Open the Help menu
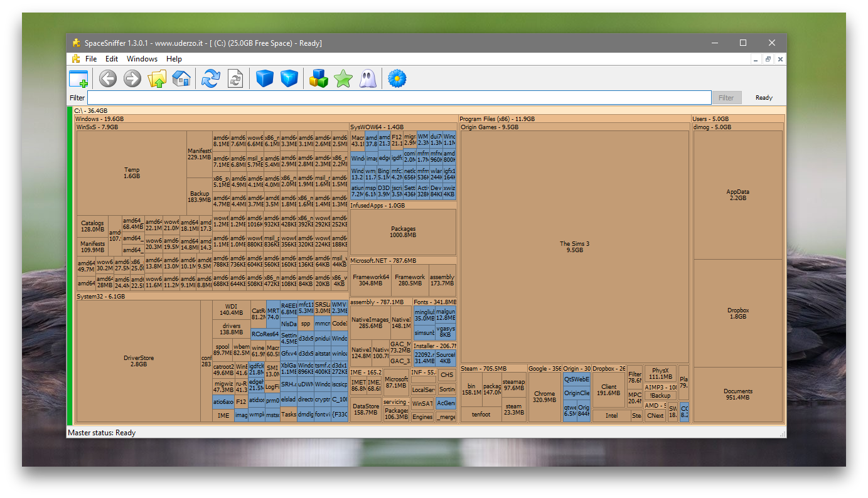The width and height of the screenshot is (868, 498). (174, 59)
